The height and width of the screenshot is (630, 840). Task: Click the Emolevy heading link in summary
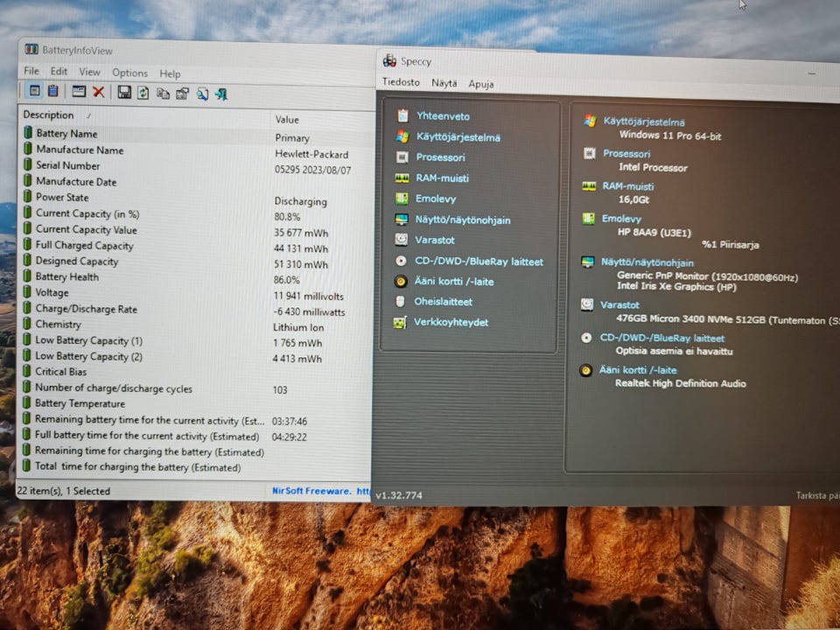tap(621, 219)
